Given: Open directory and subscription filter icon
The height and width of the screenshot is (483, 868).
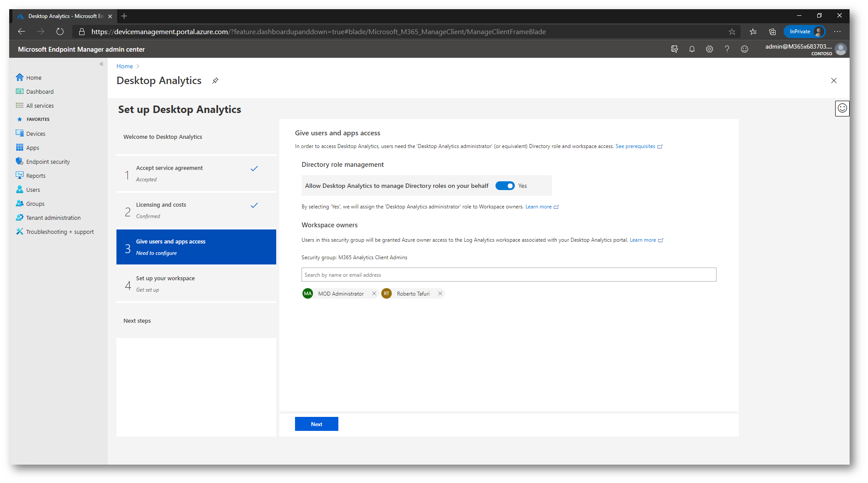Looking at the screenshot, I should coord(675,49).
